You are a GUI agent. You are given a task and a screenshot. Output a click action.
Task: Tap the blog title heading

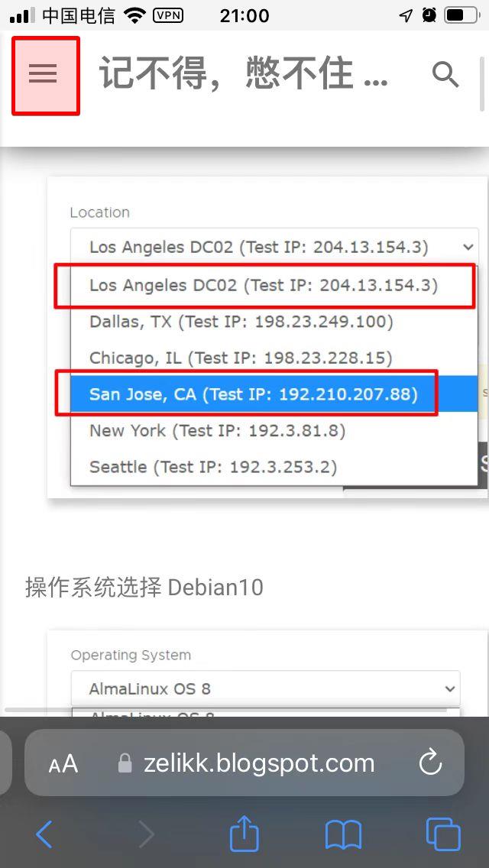point(244,74)
